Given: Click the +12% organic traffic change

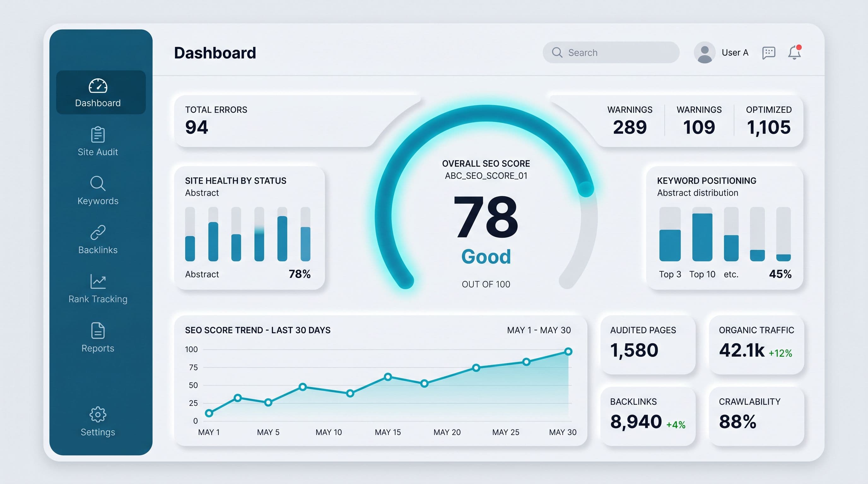Looking at the screenshot, I should coord(780,353).
